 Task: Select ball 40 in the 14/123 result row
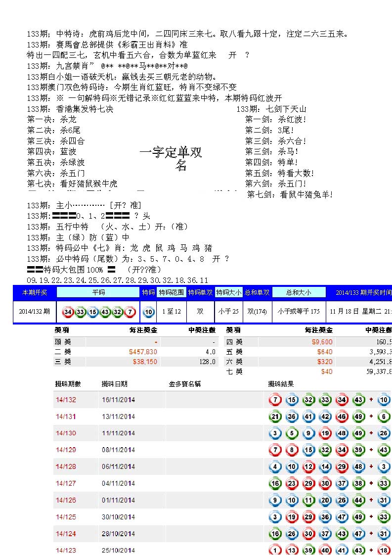click(325, 550)
